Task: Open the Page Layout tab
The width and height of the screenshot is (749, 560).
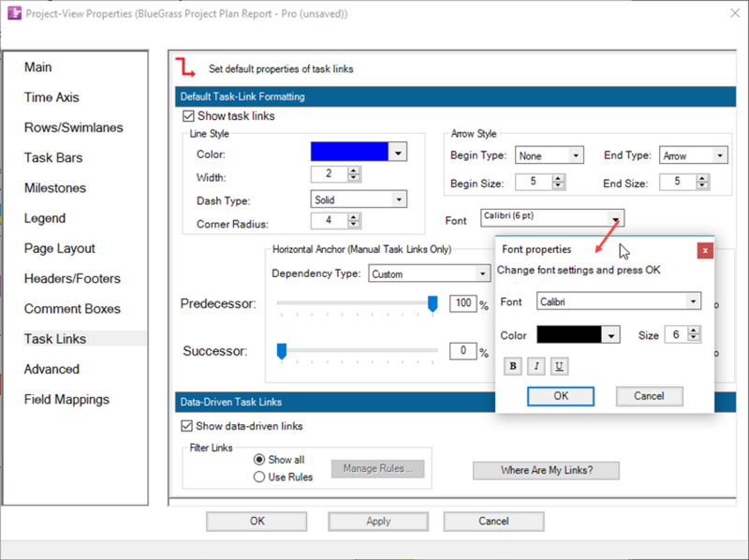Action: tap(60, 248)
